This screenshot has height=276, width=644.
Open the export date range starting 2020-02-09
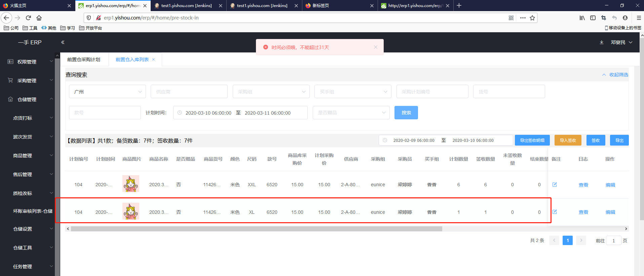click(x=446, y=140)
